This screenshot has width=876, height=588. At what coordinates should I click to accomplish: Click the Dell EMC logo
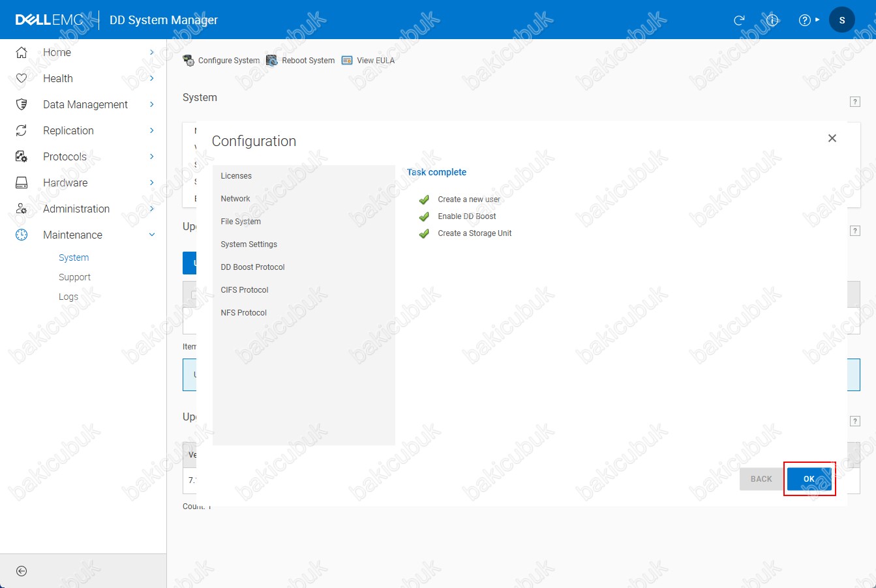50,20
